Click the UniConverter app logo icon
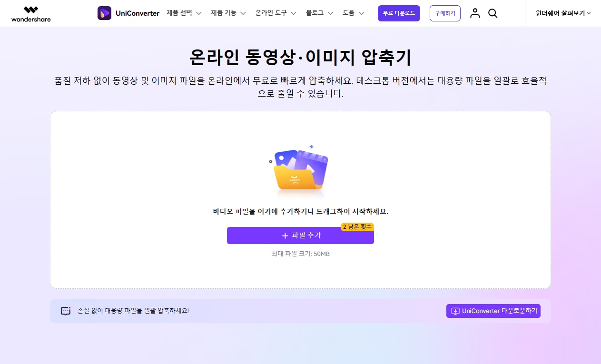601x364 pixels. [x=104, y=13]
